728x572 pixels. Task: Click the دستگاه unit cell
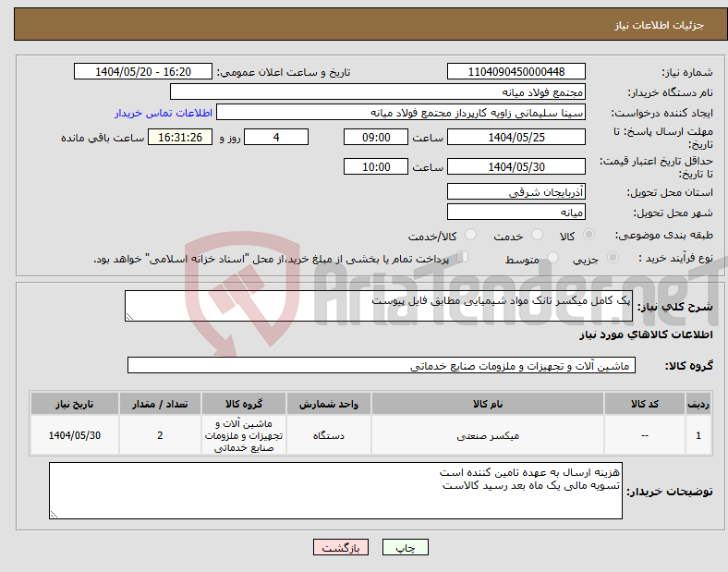coord(329,435)
